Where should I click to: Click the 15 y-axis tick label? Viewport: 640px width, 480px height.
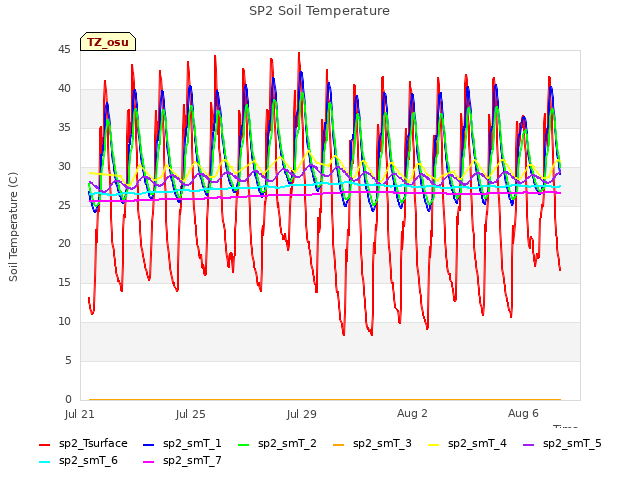click(64, 282)
